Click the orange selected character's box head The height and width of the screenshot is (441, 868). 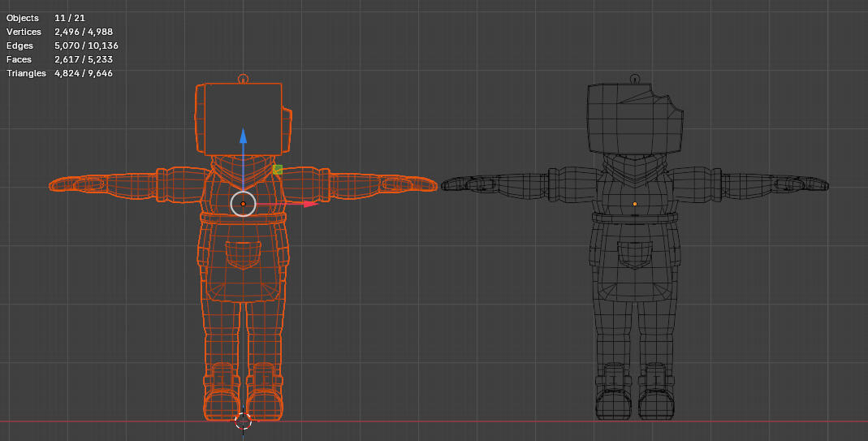pyautogui.click(x=243, y=119)
